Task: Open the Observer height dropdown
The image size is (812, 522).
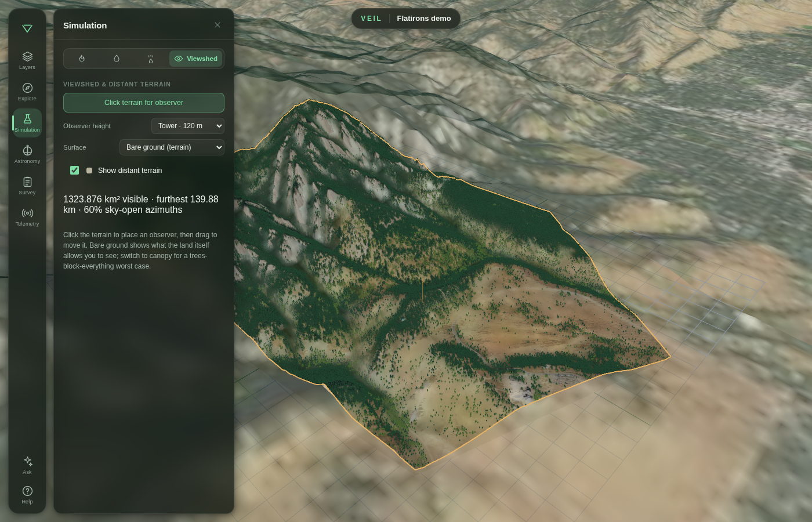Action: [x=188, y=126]
